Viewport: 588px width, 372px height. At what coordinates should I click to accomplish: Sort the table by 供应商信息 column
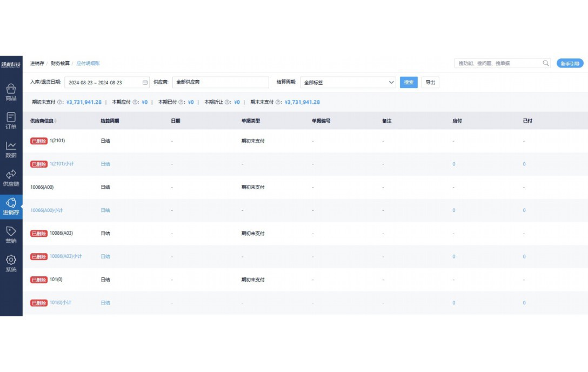pyautogui.click(x=55, y=121)
